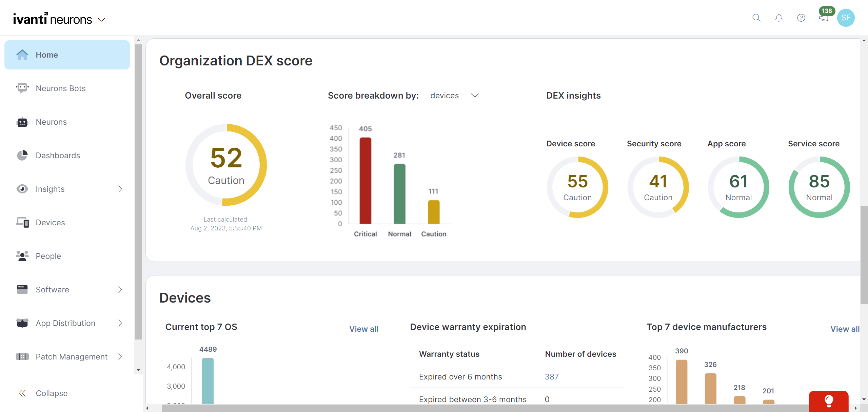The image size is (868, 412).
Task: Open the search icon in header
Action: 756,18
